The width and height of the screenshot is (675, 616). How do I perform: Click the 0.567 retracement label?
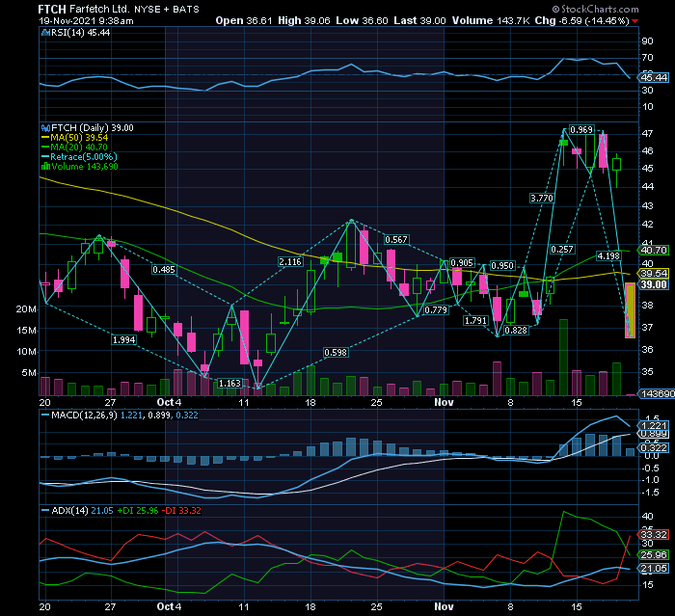(x=396, y=240)
